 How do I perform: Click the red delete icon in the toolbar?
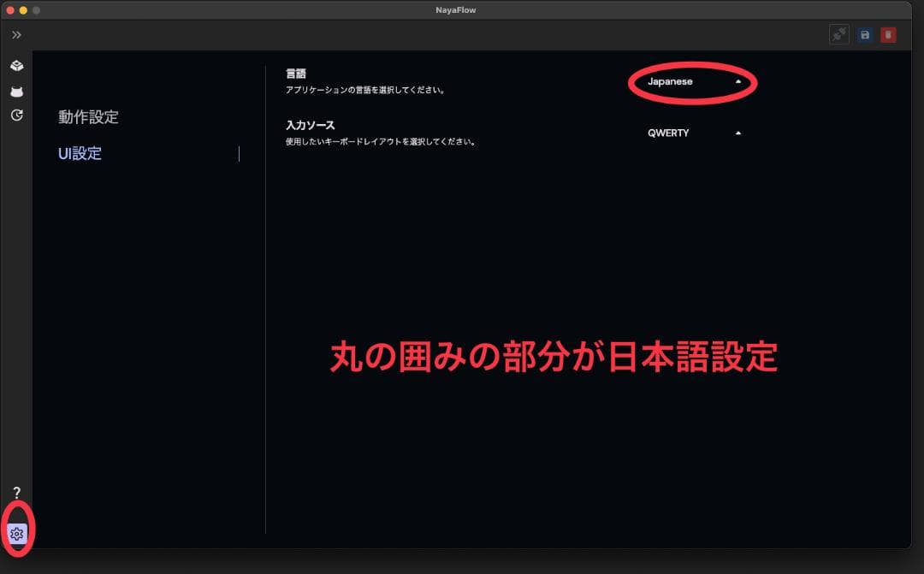coord(888,34)
